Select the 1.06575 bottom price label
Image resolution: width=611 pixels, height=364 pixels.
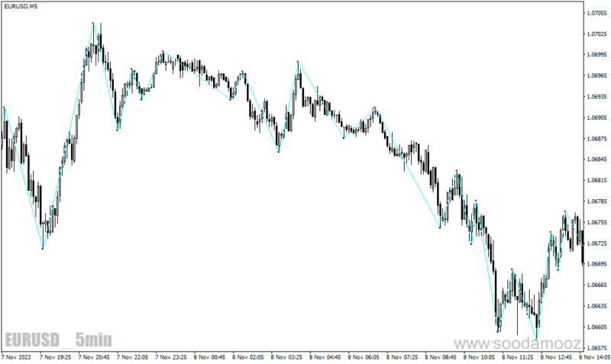click(x=596, y=348)
